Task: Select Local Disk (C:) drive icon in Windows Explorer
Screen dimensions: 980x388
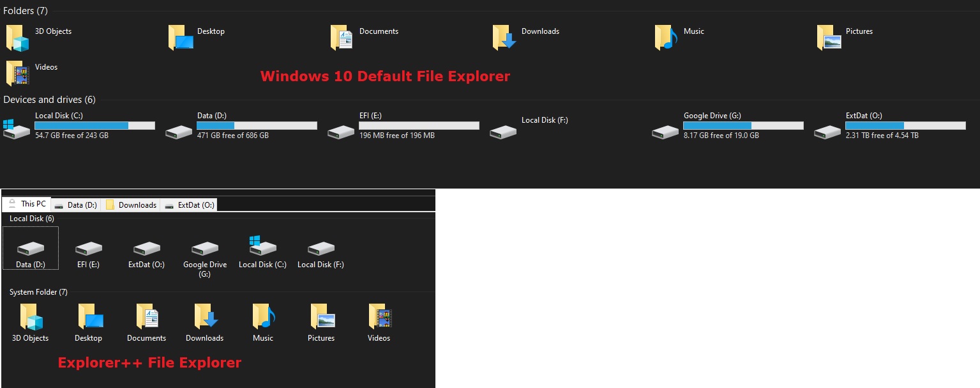Action: tap(17, 128)
